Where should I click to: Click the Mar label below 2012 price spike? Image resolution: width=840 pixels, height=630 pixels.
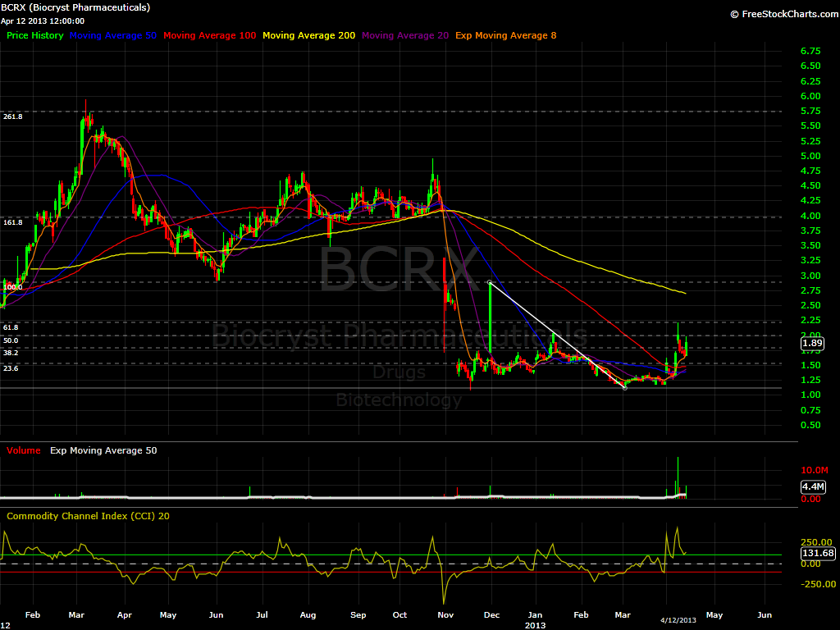click(76, 614)
